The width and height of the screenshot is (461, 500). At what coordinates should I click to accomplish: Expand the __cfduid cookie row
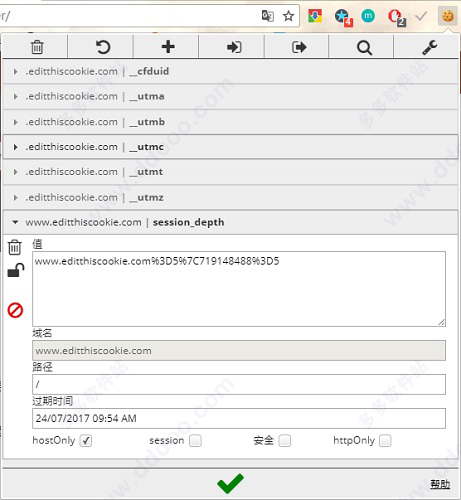pyautogui.click(x=230, y=71)
